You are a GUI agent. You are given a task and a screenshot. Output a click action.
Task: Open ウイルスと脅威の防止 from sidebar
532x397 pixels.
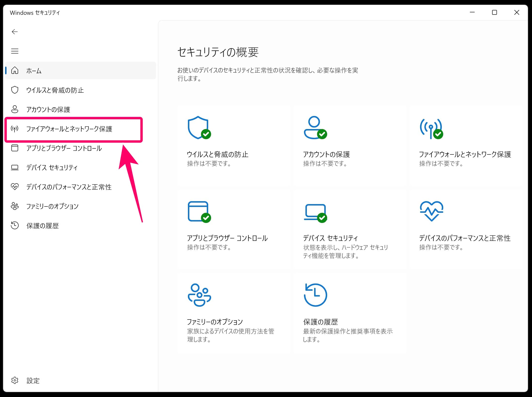(55, 90)
